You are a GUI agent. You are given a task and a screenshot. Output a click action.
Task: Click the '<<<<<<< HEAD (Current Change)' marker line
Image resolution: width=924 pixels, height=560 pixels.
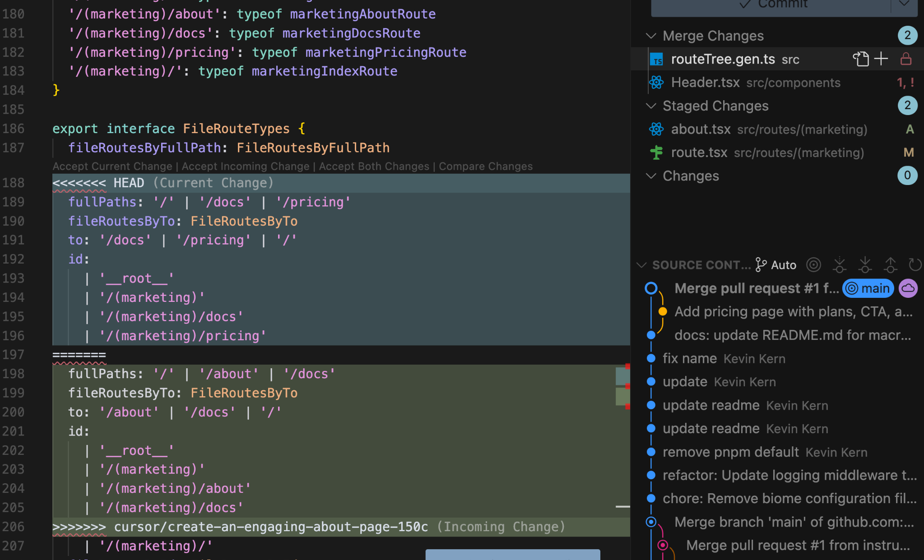[x=341, y=183]
